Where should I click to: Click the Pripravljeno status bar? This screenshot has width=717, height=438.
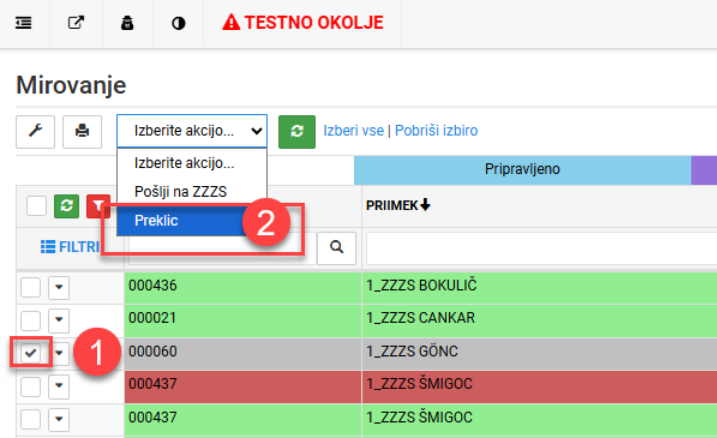pos(522,170)
